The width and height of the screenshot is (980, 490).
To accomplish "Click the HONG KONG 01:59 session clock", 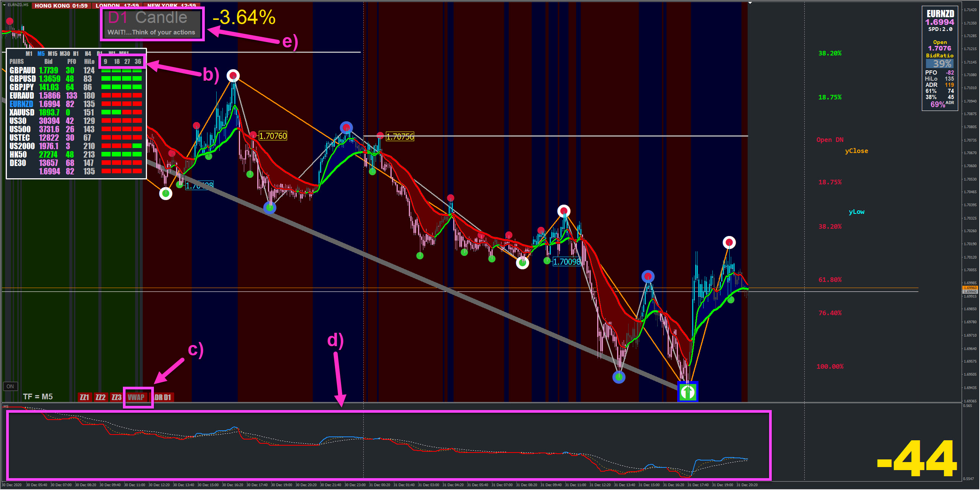I will click(x=61, y=6).
